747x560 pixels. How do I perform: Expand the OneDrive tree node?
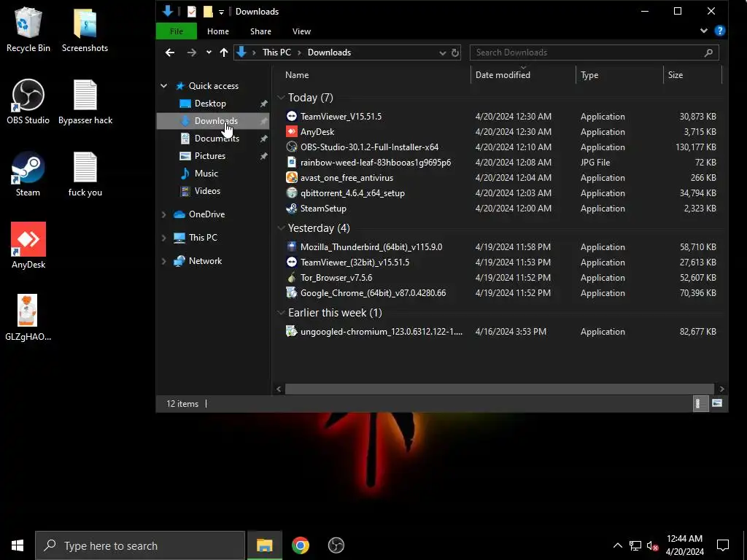point(164,214)
